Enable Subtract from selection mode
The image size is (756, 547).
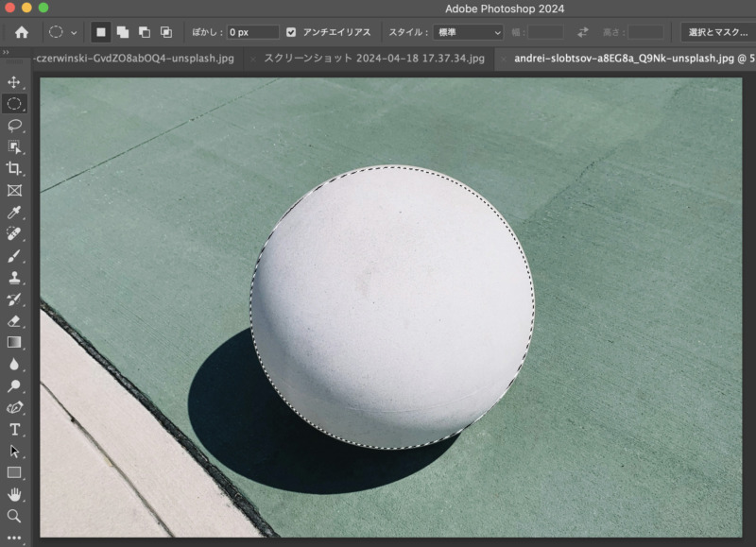click(145, 32)
